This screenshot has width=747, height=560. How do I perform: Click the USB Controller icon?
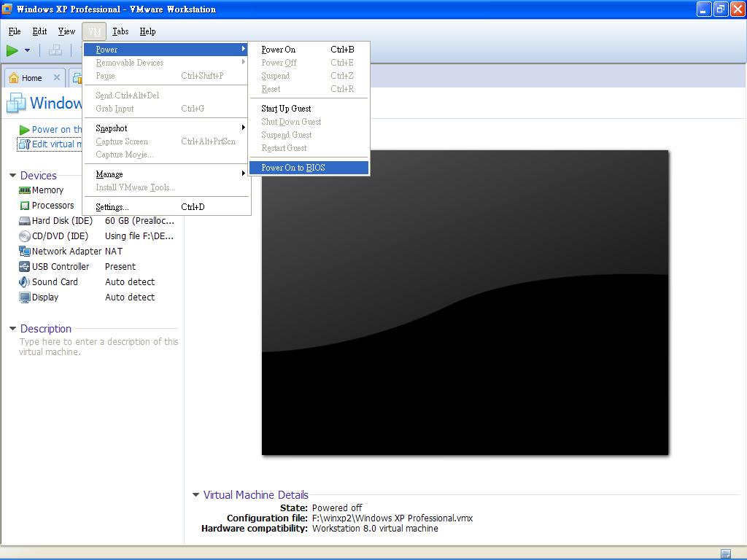(x=25, y=267)
